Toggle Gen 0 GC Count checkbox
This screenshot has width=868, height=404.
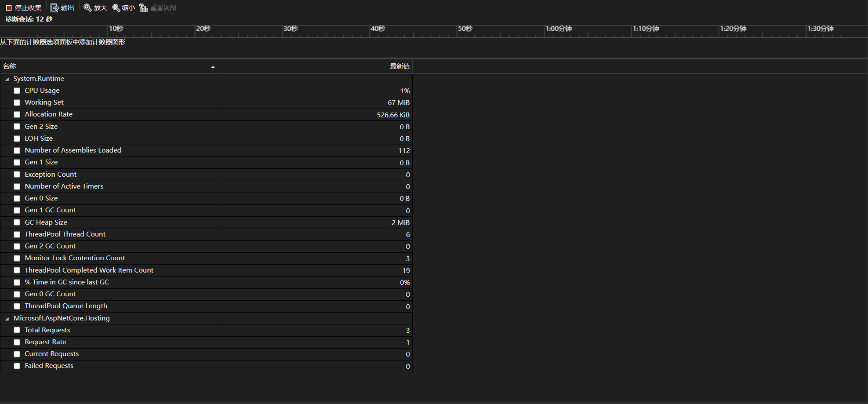(17, 294)
